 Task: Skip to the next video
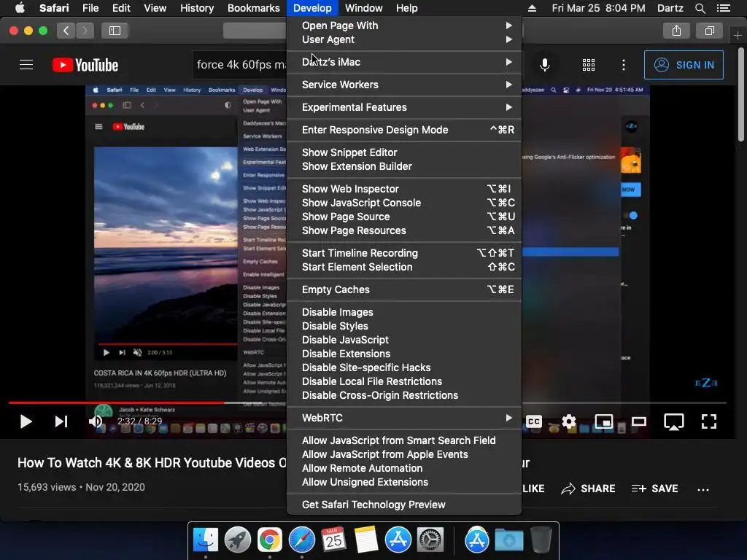[61, 421]
